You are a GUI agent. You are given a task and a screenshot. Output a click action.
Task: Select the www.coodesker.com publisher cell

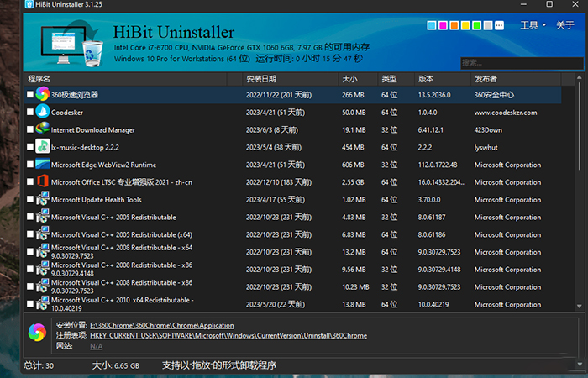tap(506, 113)
